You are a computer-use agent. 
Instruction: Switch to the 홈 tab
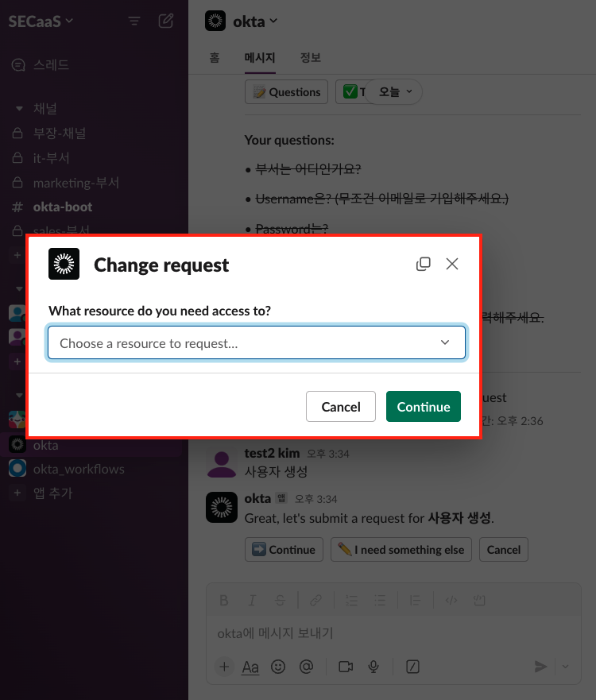(215, 58)
